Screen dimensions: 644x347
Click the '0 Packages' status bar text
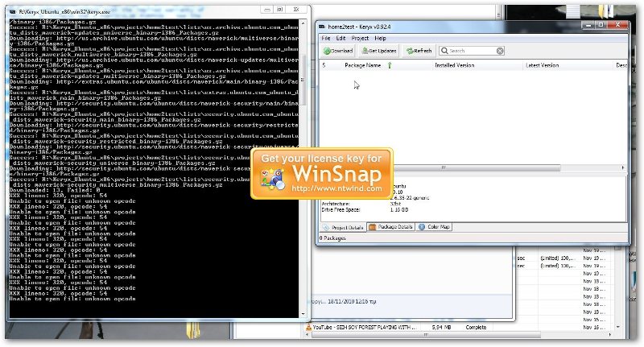[x=332, y=238]
